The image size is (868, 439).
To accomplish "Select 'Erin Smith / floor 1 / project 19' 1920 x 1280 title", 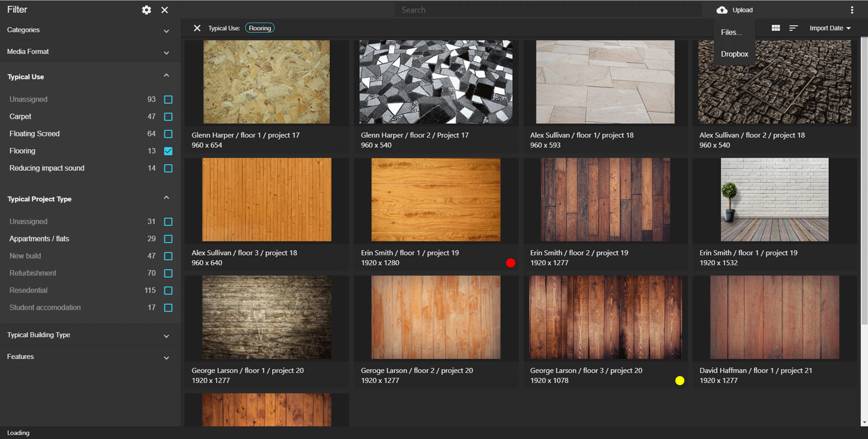I will (x=410, y=253).
